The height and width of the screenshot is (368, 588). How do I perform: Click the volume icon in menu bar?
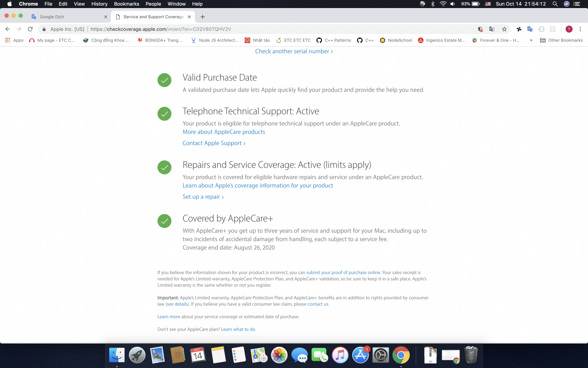(x=453, y=4)
